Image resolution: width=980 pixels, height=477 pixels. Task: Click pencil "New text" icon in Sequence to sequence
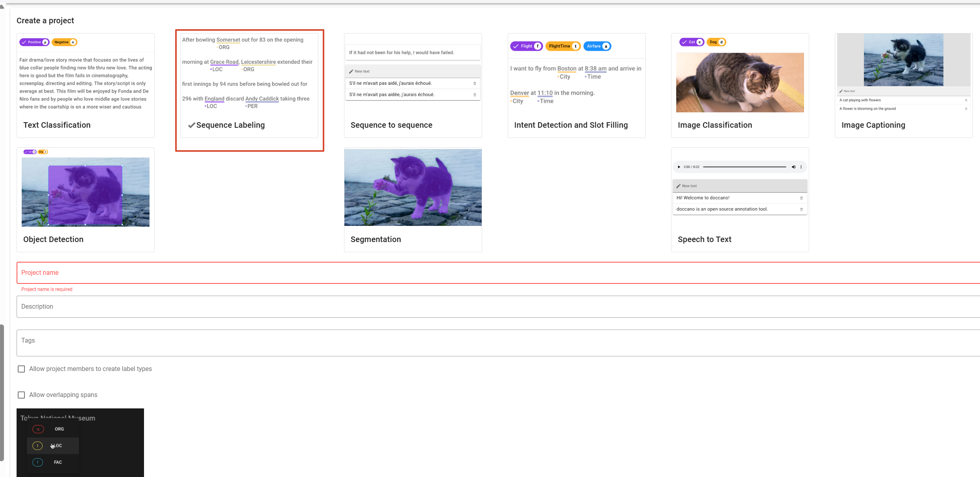[x=351, y=71]
